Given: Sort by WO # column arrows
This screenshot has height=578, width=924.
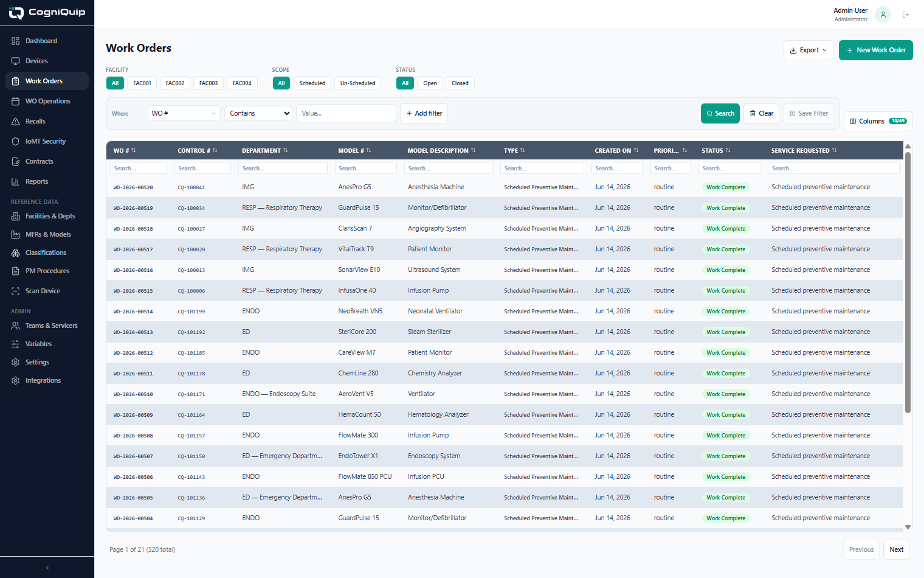Looking at the screenshot, I should click(134, 150).
